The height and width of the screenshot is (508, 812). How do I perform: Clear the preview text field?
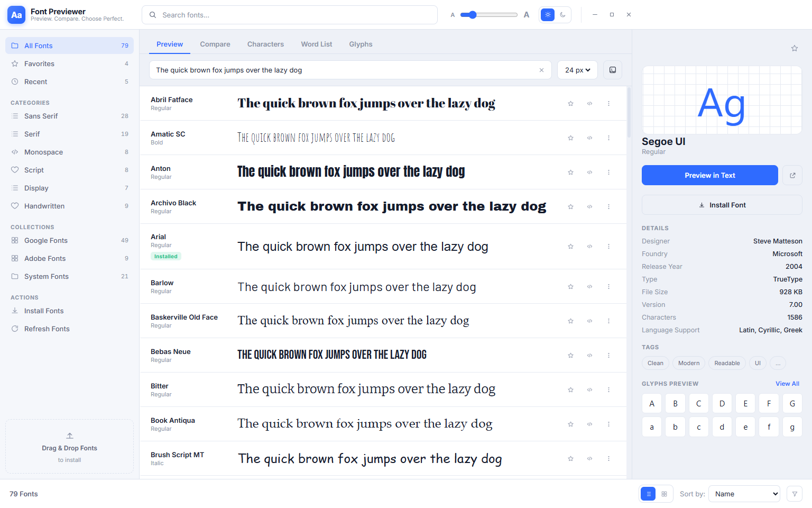point(541,70)
